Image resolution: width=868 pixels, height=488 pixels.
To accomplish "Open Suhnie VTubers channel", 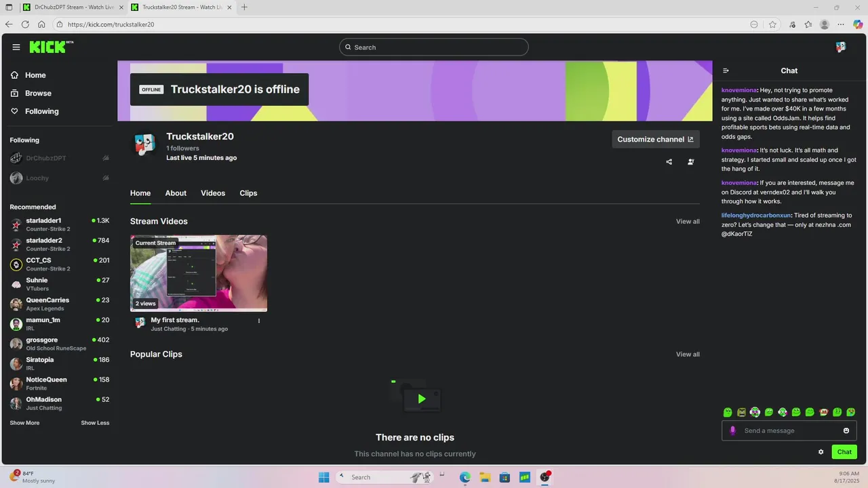I will 60,284.
